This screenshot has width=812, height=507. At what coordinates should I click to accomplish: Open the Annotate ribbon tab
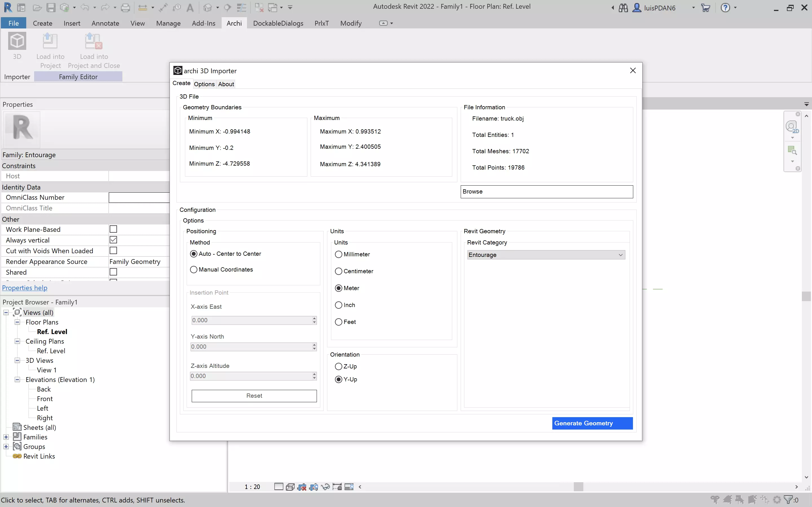105,23
